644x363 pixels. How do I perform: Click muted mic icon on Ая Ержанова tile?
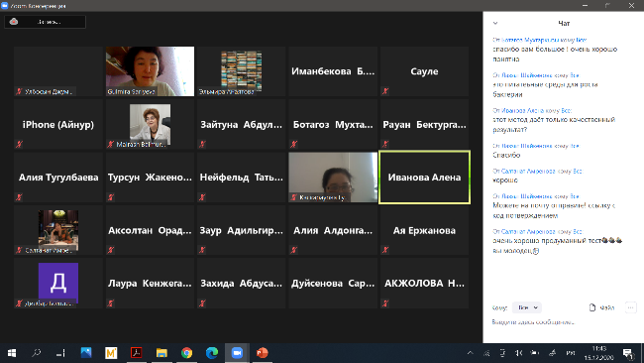point(385,250)
